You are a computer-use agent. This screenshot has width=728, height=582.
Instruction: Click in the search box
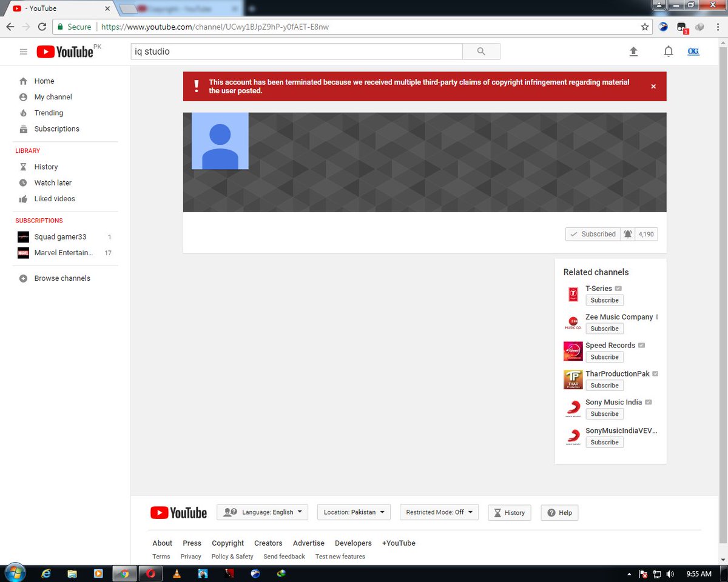[297, 52]
